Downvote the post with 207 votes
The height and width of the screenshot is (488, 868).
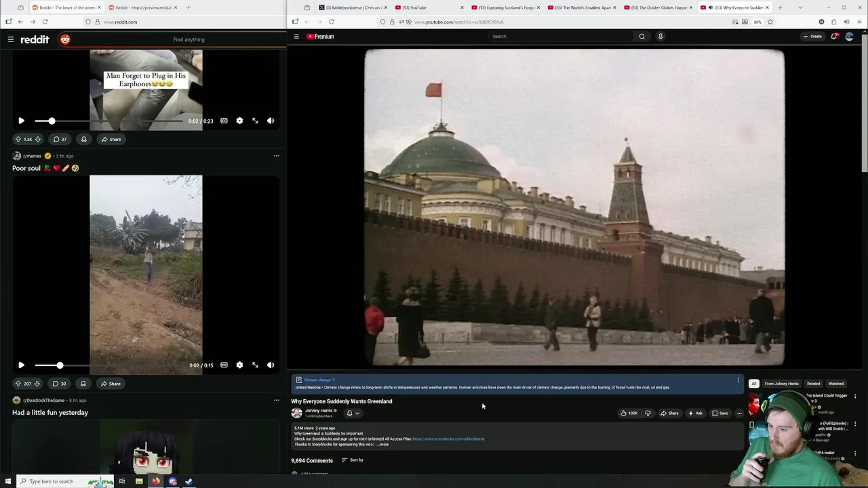pos(37,384)
